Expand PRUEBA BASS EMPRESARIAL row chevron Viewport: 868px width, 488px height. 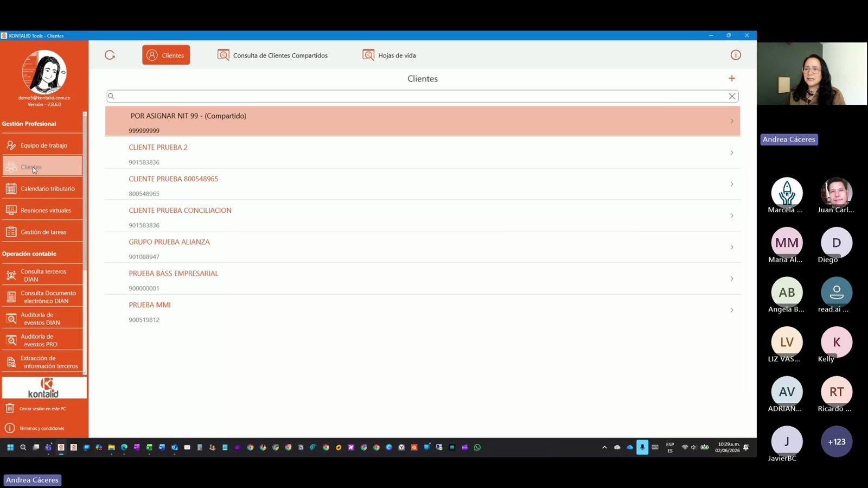click(732, 278)
